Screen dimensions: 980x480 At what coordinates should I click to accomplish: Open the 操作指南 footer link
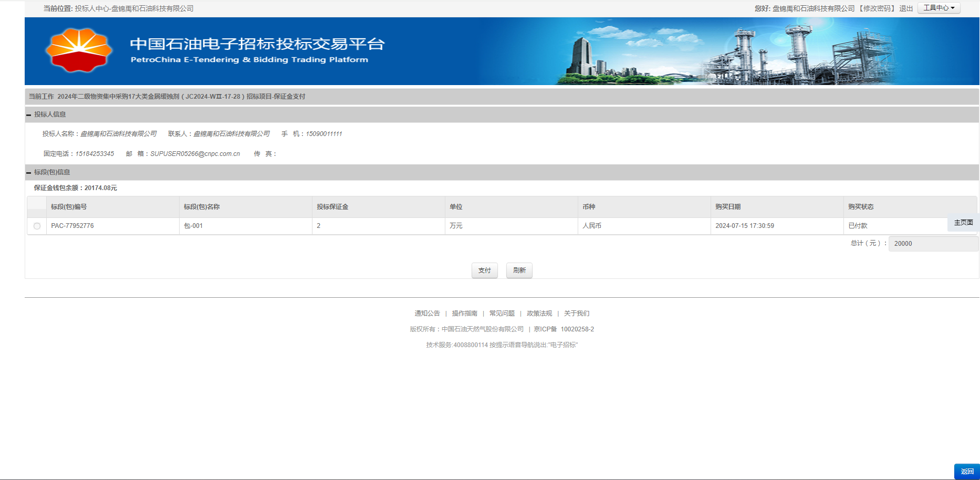(x=465, y=314)
